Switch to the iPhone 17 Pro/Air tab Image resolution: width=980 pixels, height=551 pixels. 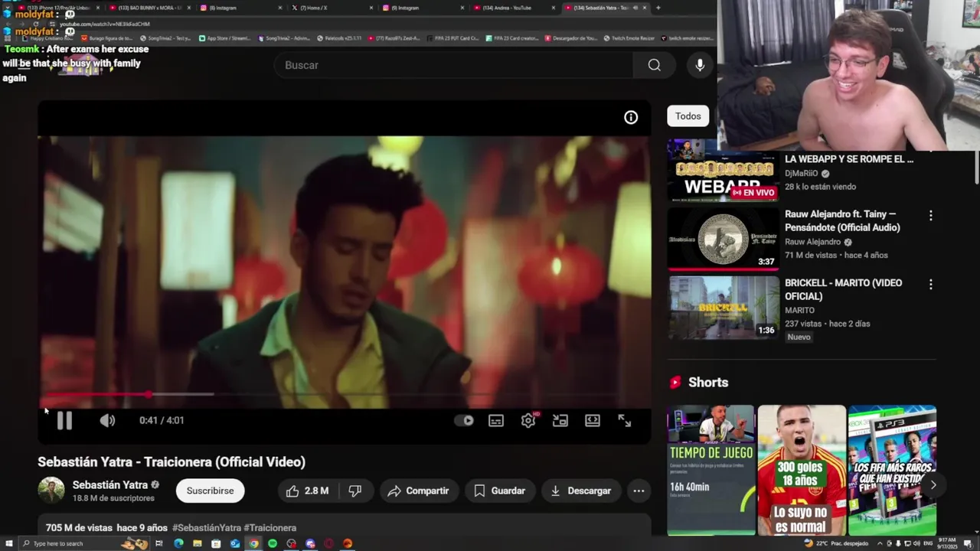(x=57, y=8)
